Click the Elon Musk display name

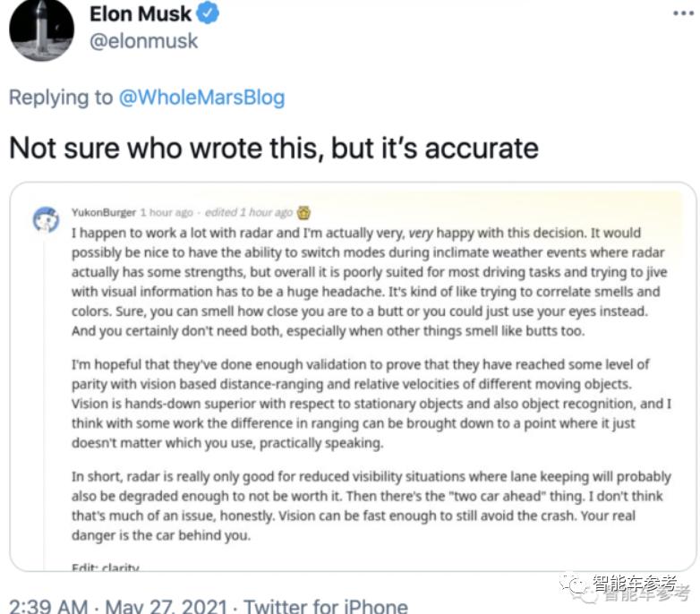[141, 13]
